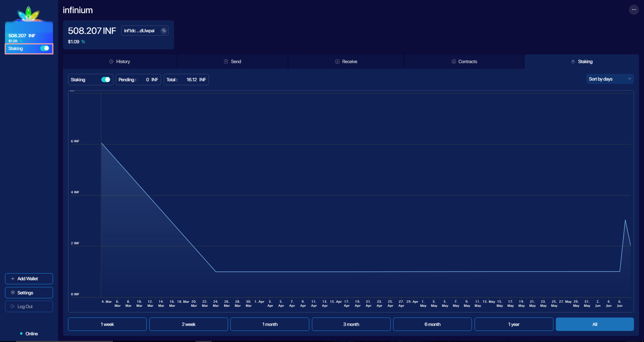Image resolution: width=644 pixels, height=342 pixels.
Task: Click the green Online status dot
Action: [x=21, y=334]
